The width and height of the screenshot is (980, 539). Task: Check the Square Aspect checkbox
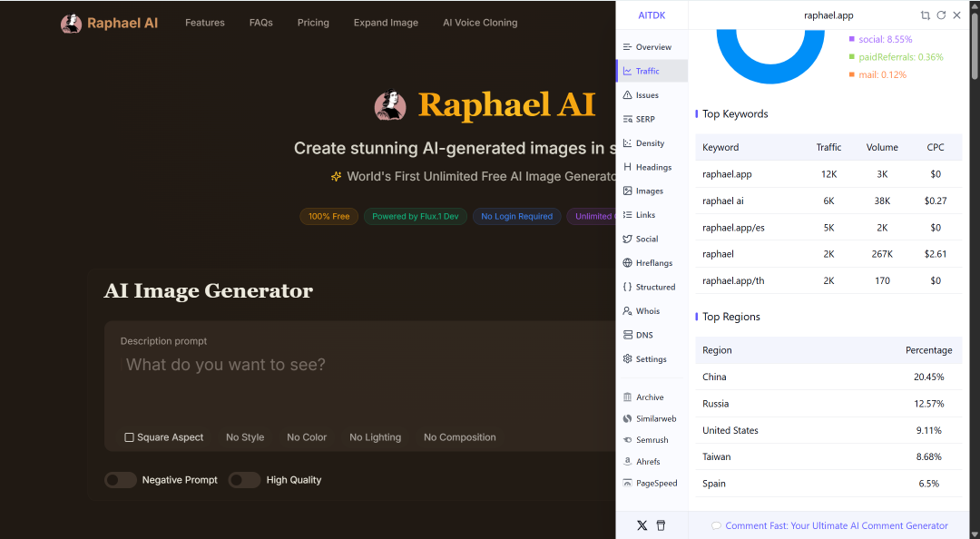pyautogui.click(x=129, y=437)
